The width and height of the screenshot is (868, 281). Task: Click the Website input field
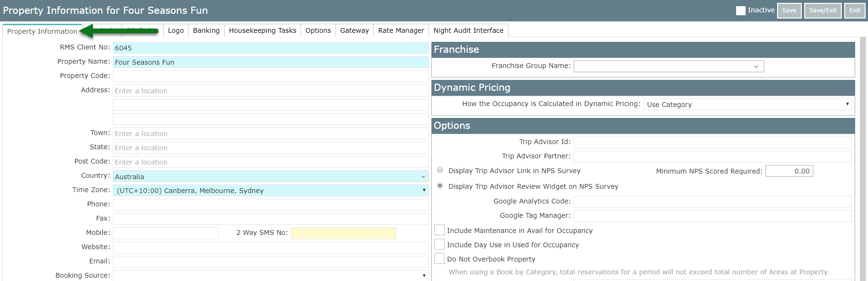[x=270, y=247]
